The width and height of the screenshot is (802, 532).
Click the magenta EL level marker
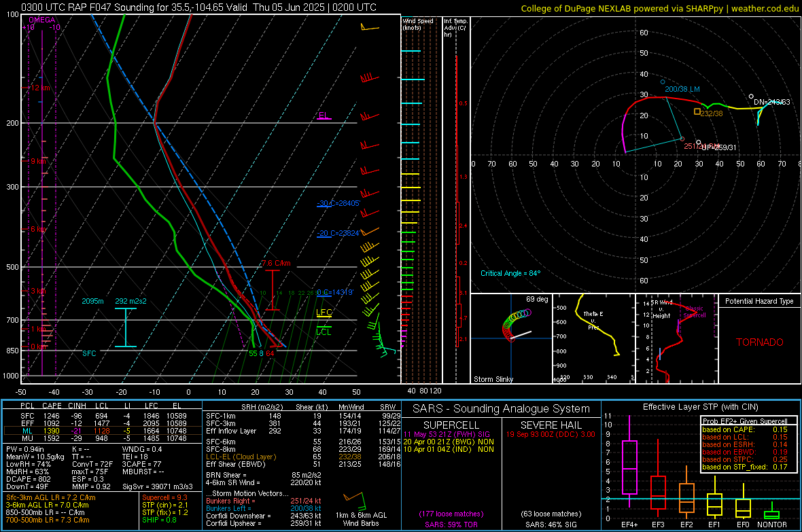(324, 116)
